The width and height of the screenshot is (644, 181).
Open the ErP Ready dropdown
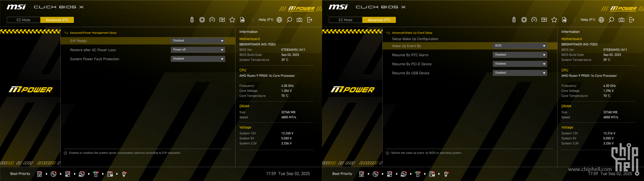point(198,41)
